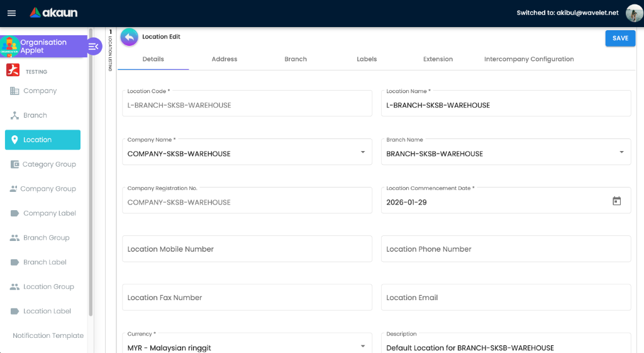
Task: Switch to the Details tab
Action: 153,59
